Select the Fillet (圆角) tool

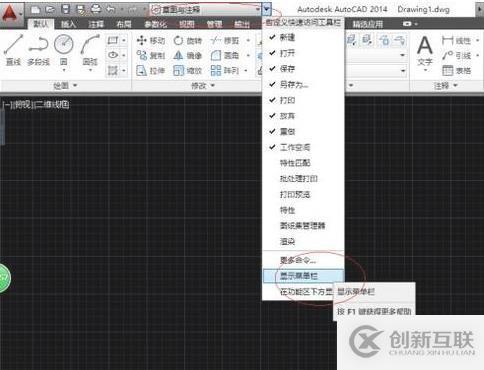[x=225, y=55]
